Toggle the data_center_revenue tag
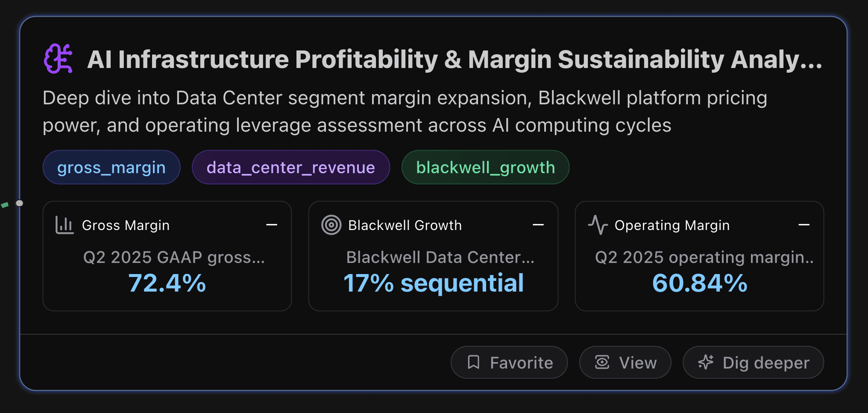The image size is (868, 413). 290,167
